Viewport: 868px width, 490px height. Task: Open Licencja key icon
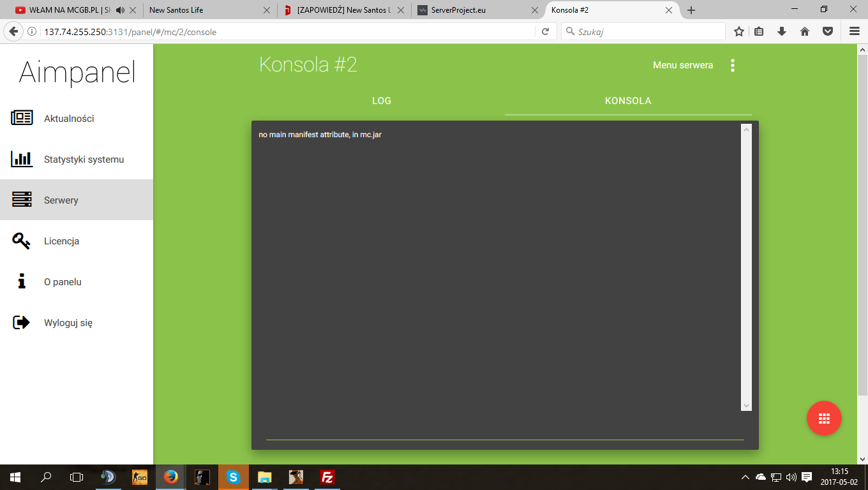pos(22,241)
